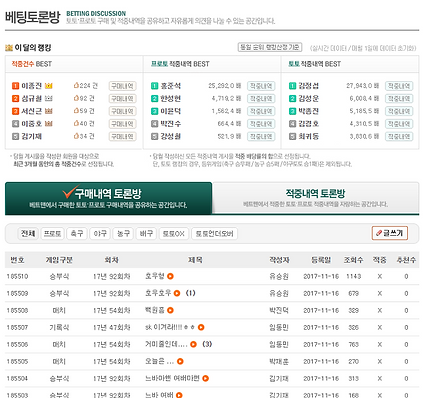This screenshot has height=398, width=427.
Task: Filter posts by 농구
Action: click(123, 233)
